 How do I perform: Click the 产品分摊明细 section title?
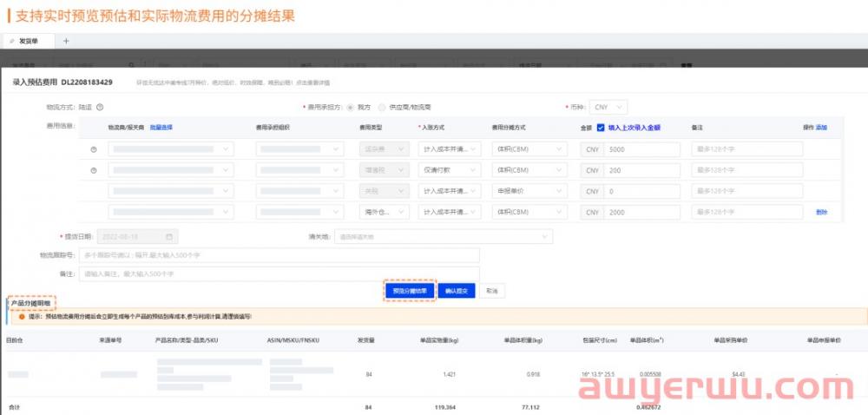click(x=31, y=303)
